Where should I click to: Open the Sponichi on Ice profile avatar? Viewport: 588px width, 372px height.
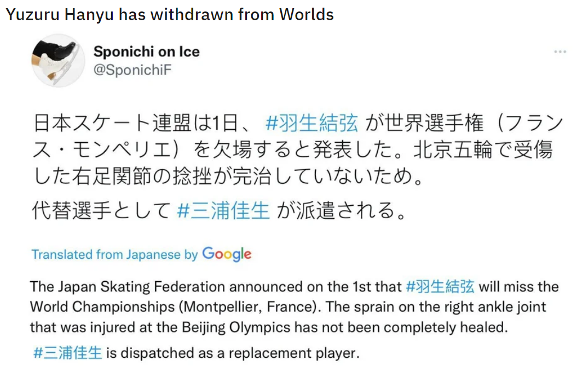(x=57, y=60)
